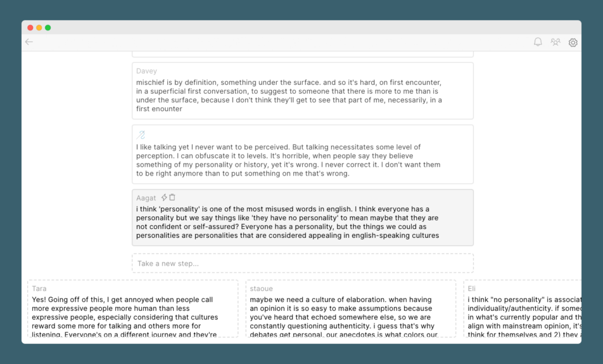
Task: Open the group members icon
Action: click(x=555, y=42)
